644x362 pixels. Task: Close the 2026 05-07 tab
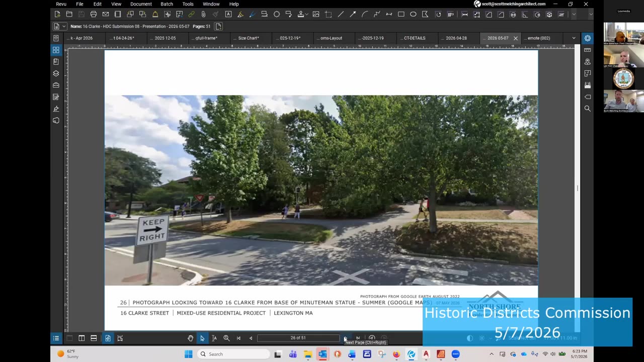[515, 38]
